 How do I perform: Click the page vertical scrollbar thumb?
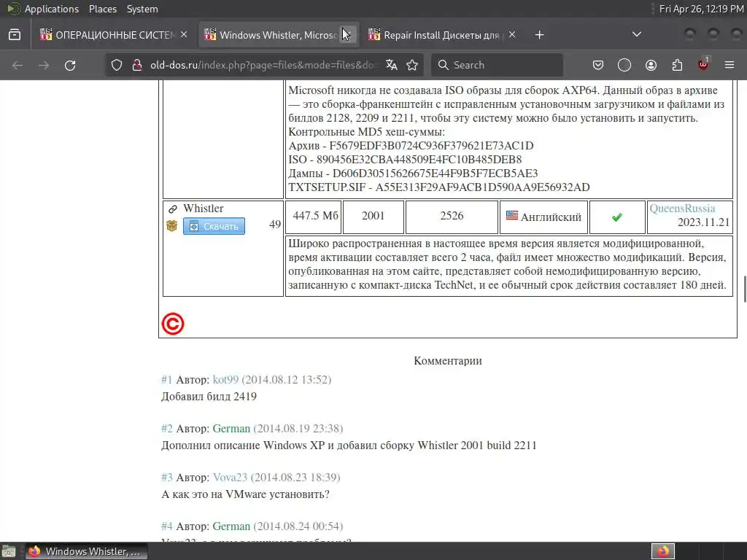(745, 289)
